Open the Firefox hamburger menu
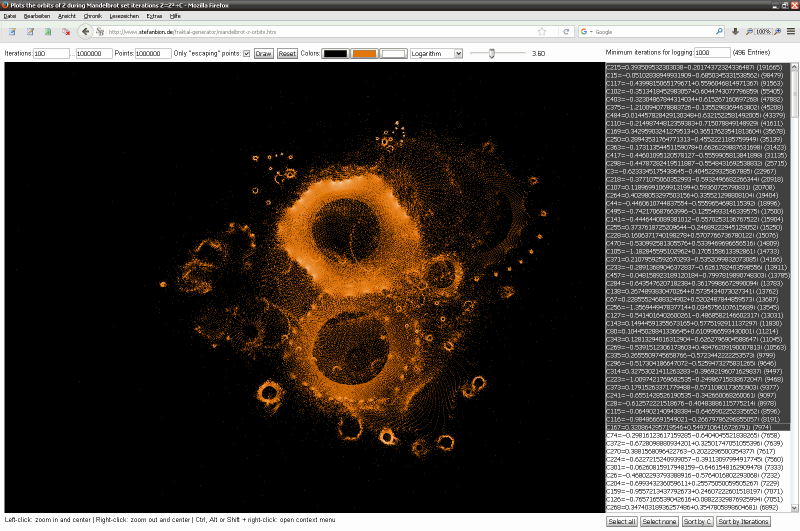The width and height of the screenshot is (800, 531). click(x=789, y=32)
